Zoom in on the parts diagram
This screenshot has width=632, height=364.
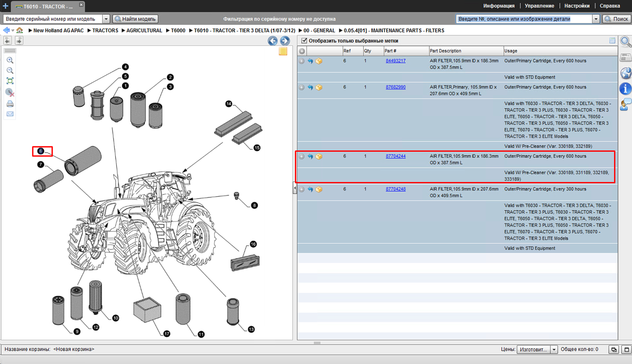[10, 60]
